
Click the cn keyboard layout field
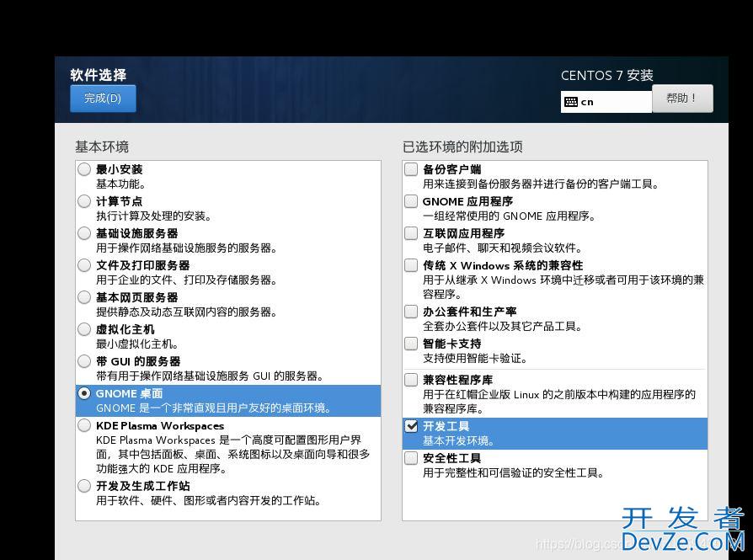pyautogui.click(x=606, y=102)
